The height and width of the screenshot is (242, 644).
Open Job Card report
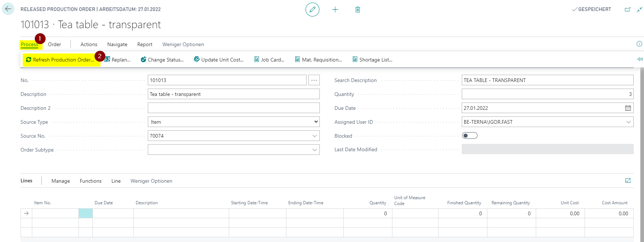click(270, 60)
